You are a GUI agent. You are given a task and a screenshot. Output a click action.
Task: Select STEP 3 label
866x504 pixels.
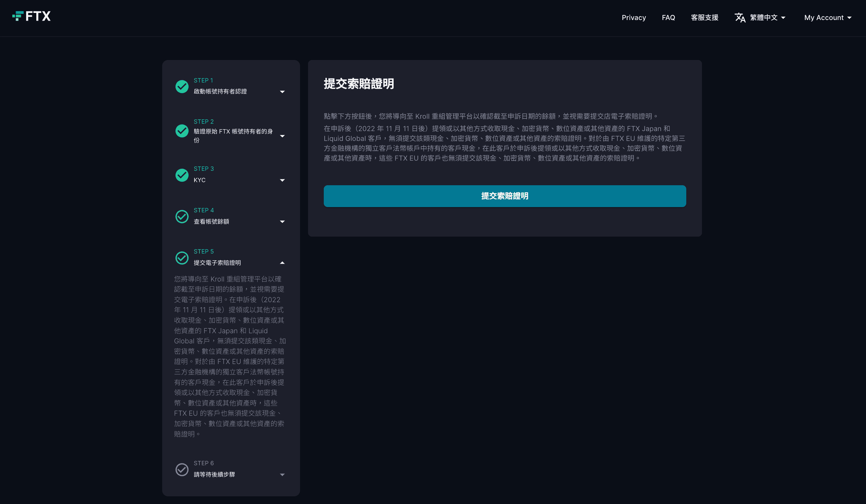point(203,169)
